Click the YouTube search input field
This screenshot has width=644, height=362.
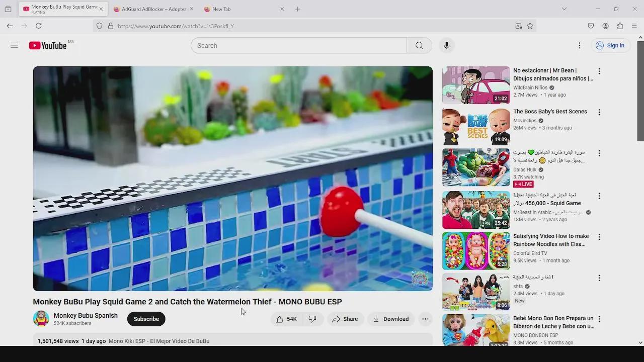(299, 45)
